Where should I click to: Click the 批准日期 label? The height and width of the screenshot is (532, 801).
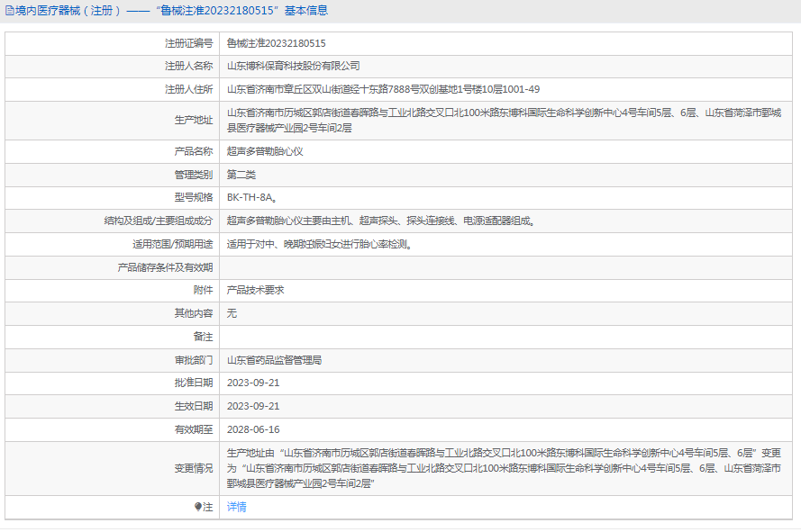click(x=194, y=383)
